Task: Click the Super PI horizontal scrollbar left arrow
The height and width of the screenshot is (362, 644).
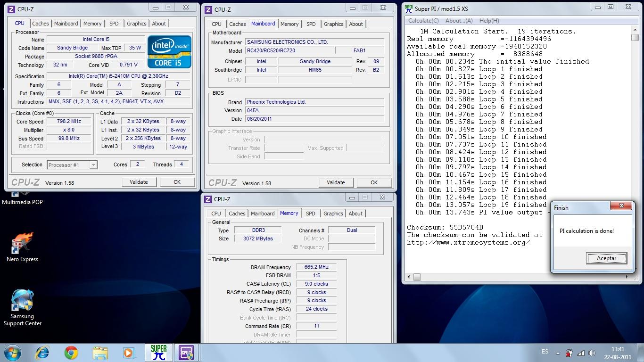Action: 409,277
